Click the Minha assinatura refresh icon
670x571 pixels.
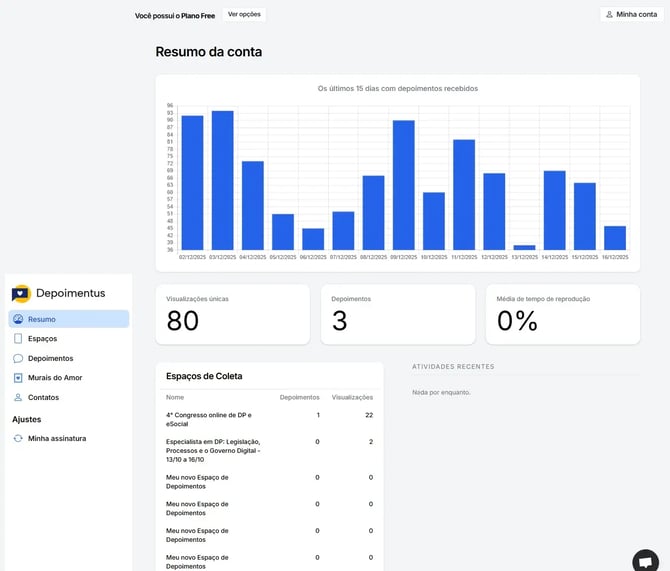(18, 438)
